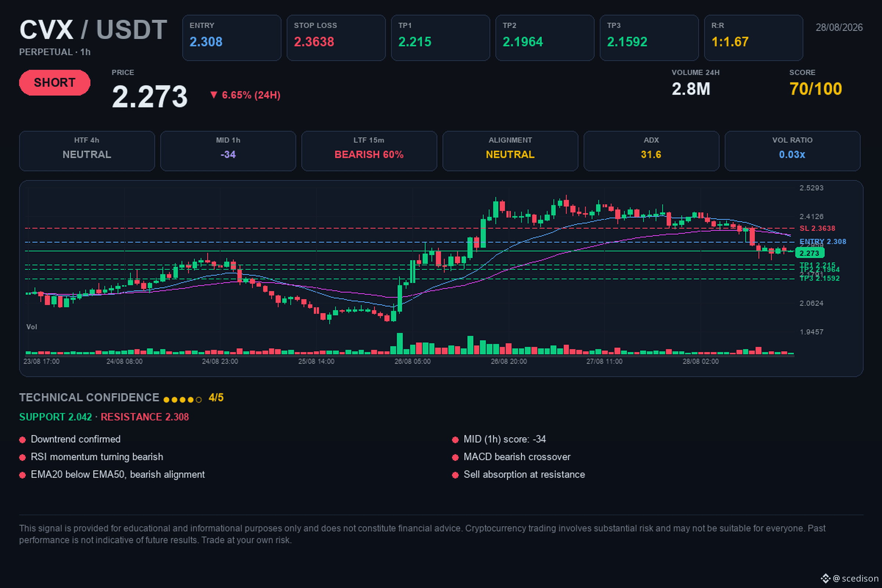
Task: Open the MID 1h -34 card
Action: coord(228,151)
